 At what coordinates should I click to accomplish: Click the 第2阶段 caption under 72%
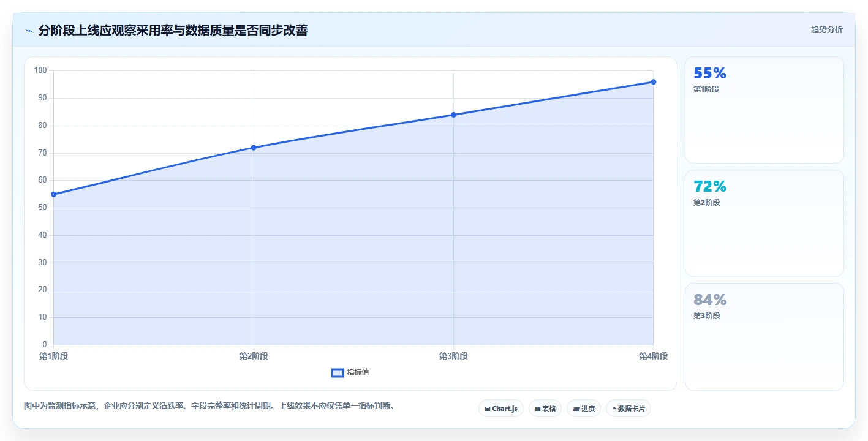pos(706,203)
